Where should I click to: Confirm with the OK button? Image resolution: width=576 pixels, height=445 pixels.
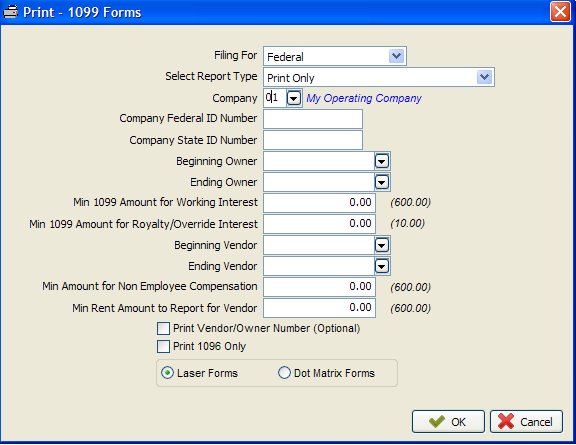pyautogui.click(x=448, y=421)
